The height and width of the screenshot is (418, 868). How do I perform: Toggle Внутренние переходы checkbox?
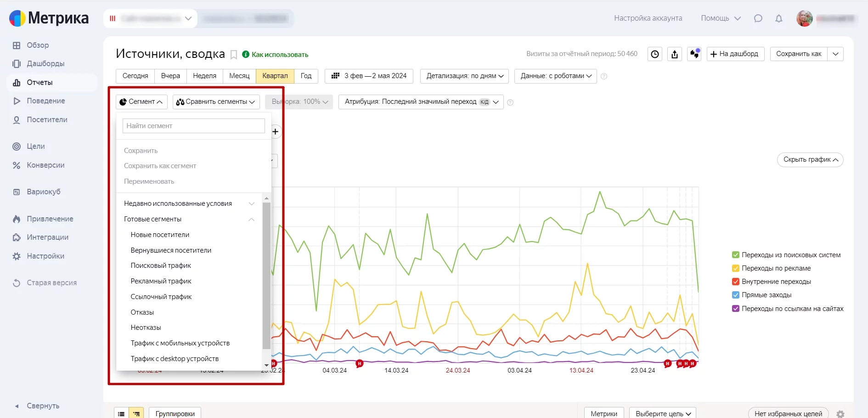point(736,282)
